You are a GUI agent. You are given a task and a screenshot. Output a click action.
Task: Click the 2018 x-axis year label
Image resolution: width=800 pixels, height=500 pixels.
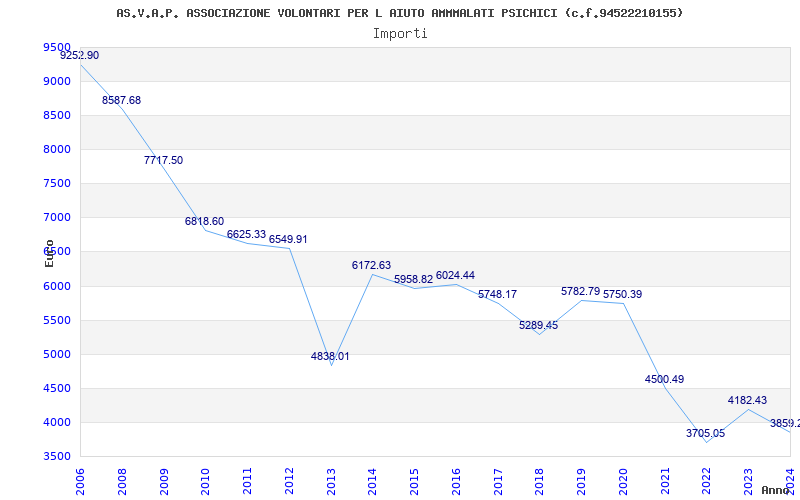539,482
